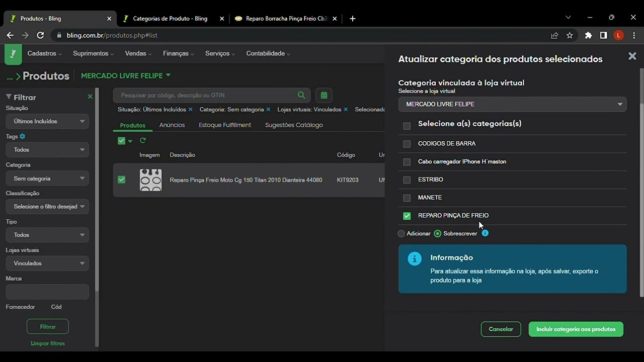Open the tab search chevron in browser
This screenshot has height=362, width=644.
click(x=568, y=17)
